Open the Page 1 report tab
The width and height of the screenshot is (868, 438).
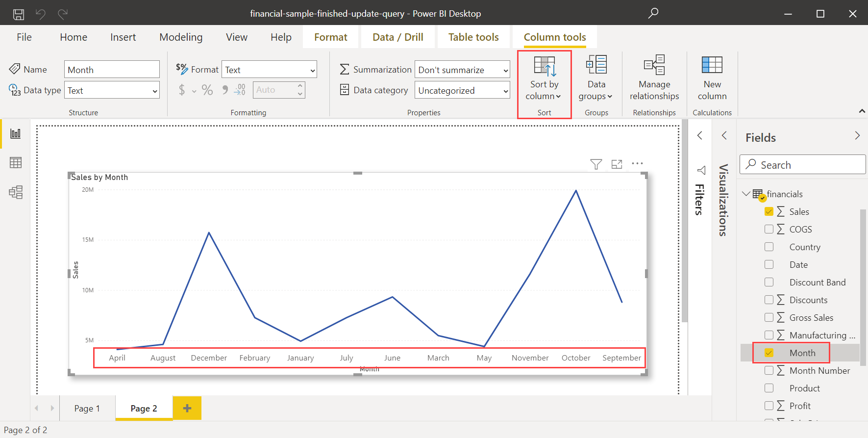[x=87, y=408]
